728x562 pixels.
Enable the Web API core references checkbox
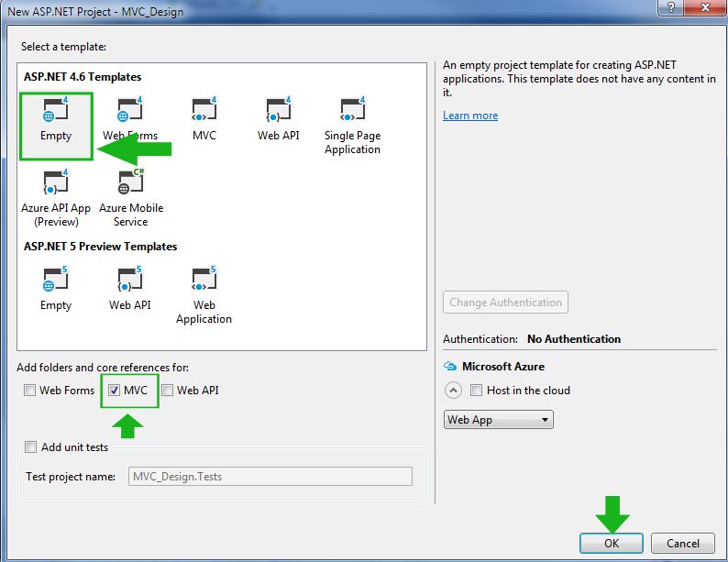pos(167,391)
